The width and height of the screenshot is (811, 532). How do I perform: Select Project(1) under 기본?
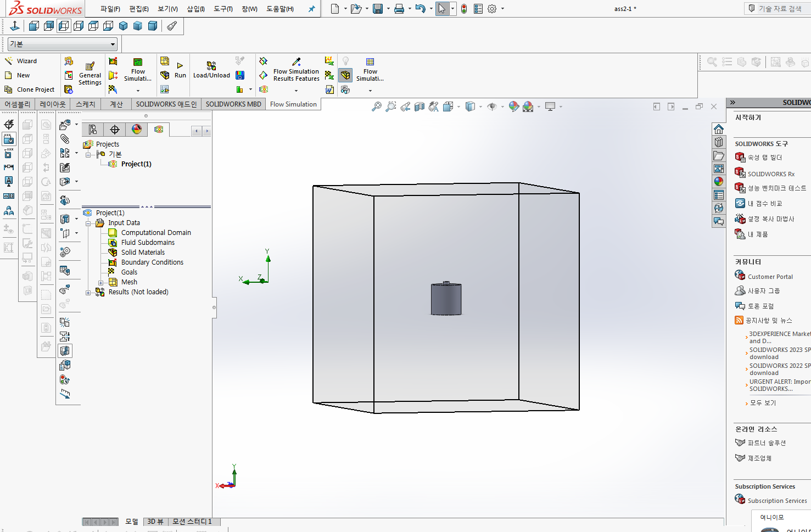click(x=136, y=164)
